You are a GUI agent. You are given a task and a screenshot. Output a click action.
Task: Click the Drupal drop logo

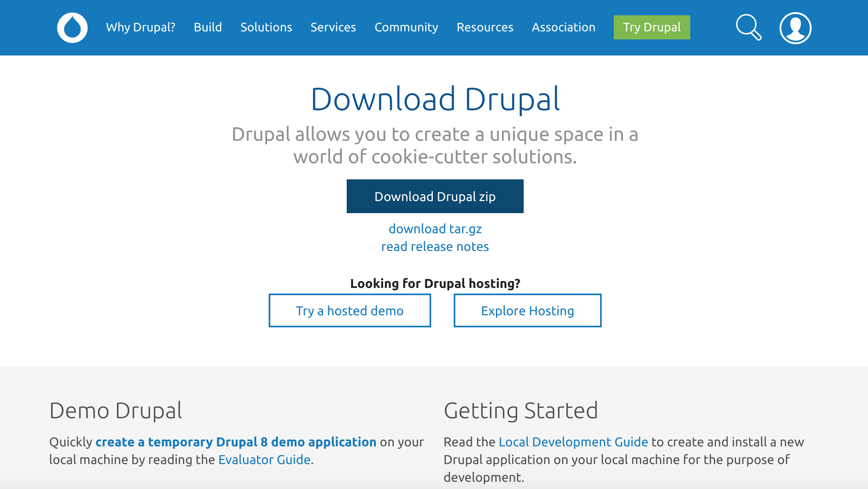pyautogui.click(x=72, y=28)
